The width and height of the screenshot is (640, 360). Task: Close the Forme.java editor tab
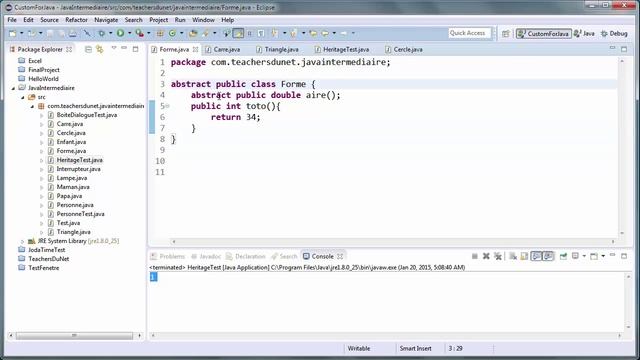tap(196, 49)
